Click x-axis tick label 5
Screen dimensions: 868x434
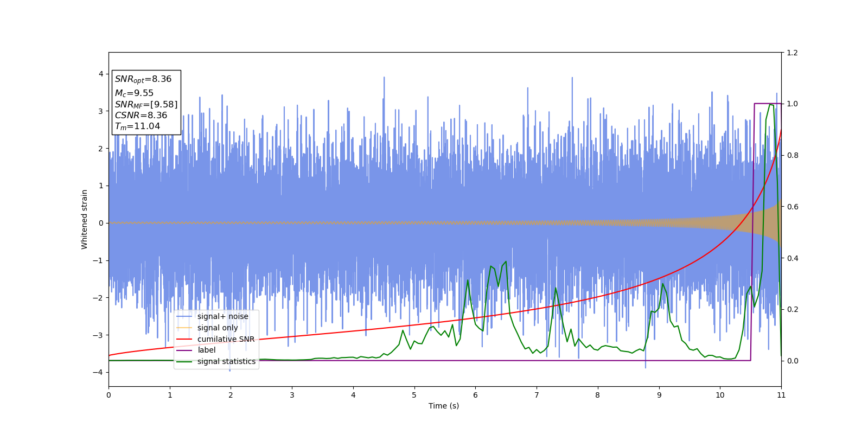tap(414, 395)
